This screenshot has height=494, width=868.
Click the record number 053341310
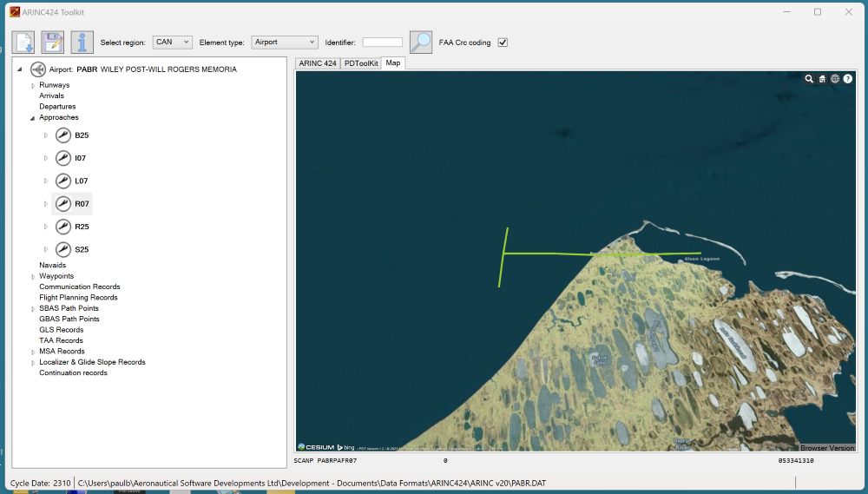[x=796, y=460]
